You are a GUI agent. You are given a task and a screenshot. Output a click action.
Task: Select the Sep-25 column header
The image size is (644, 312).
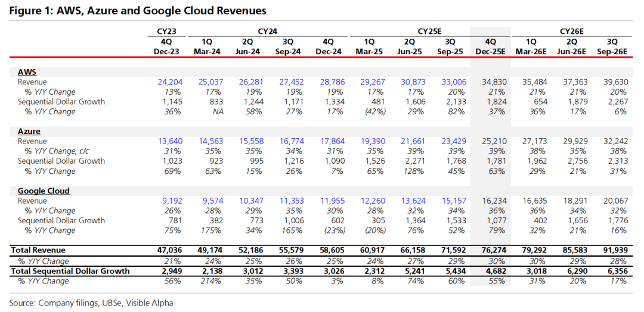click(x=450, y=52)
